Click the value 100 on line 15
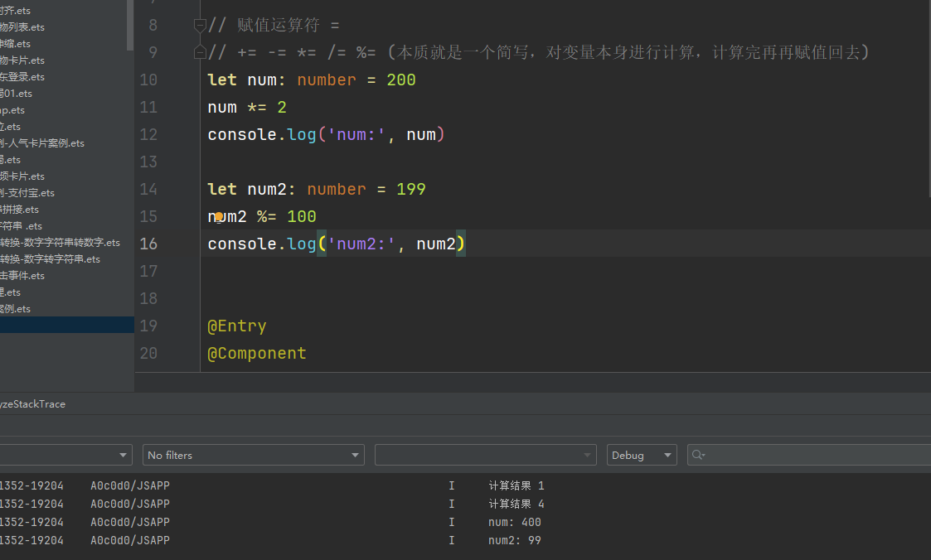Viewport: 931px width, 560px height. [302, 216]
